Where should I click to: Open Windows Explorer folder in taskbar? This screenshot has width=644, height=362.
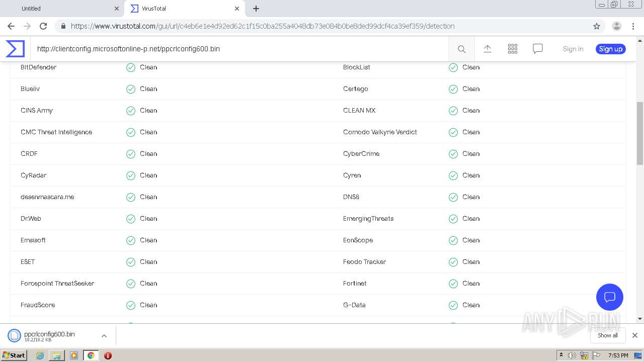(x=57, y=355)
